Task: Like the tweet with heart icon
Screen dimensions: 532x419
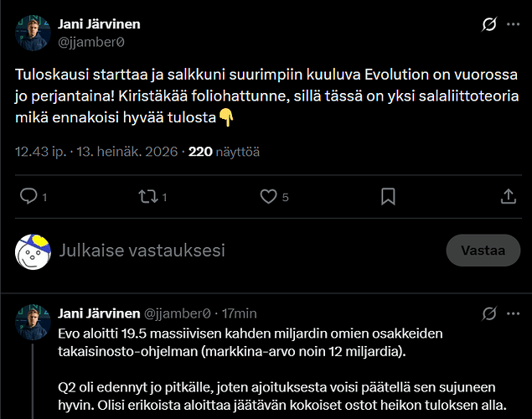Action: [x=268, y=196]
